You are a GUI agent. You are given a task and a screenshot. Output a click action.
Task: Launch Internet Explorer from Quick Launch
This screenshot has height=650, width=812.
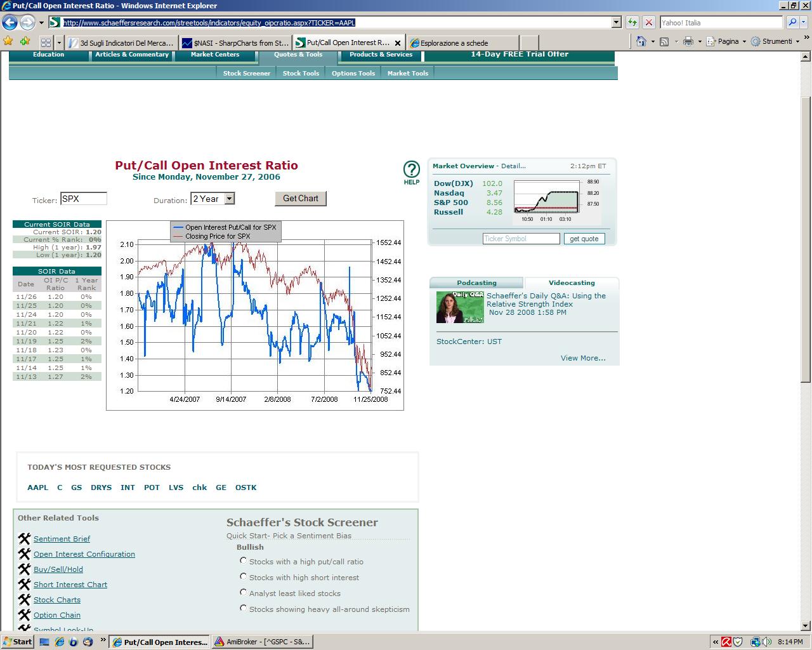60,642
